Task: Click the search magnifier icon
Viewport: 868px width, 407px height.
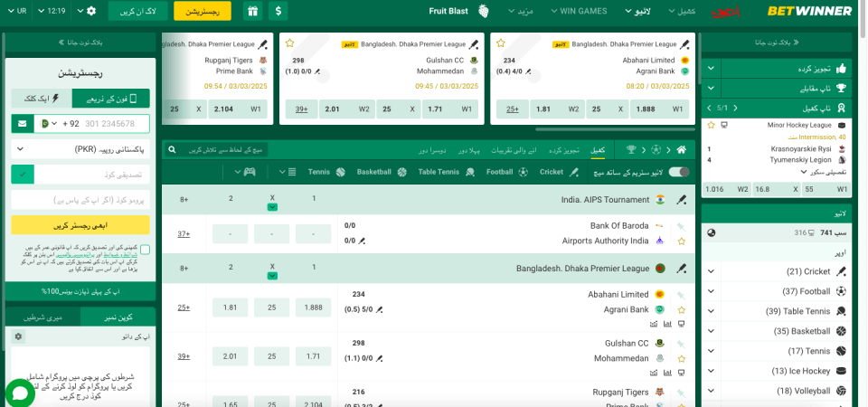Action: tap(172, 150)
